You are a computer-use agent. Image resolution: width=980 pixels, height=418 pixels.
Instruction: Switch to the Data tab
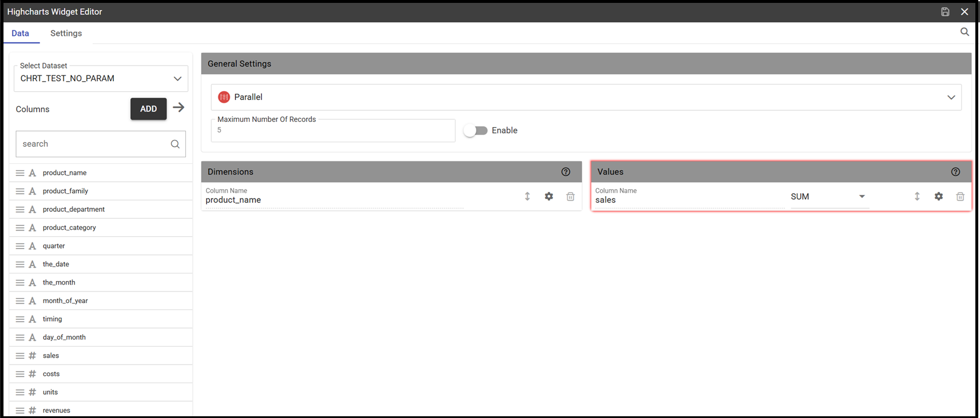click(20, 33)
